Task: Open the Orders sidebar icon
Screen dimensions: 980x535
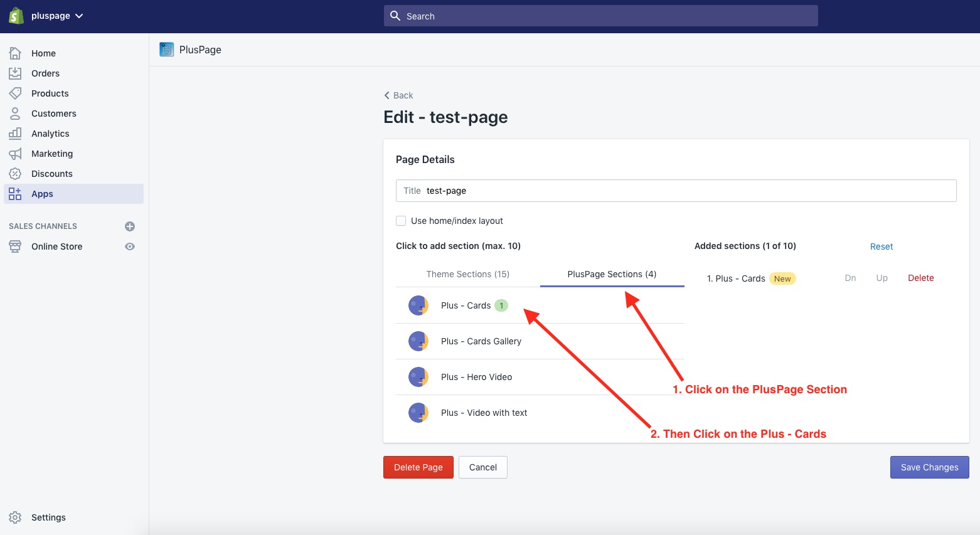Action: [x=15, y=73]
